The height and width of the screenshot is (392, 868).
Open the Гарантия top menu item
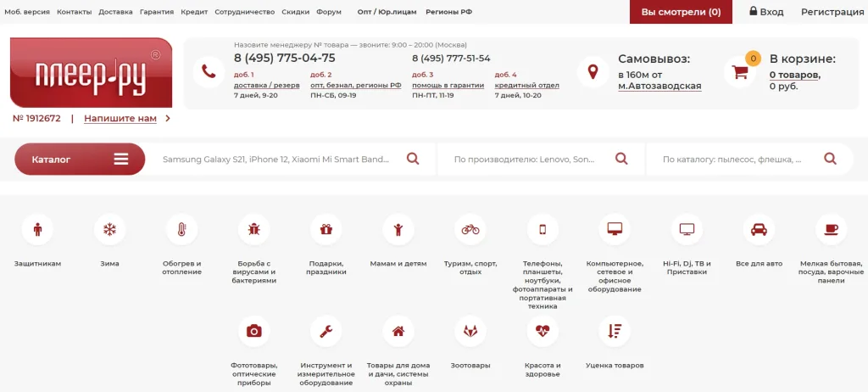(157, 12)
